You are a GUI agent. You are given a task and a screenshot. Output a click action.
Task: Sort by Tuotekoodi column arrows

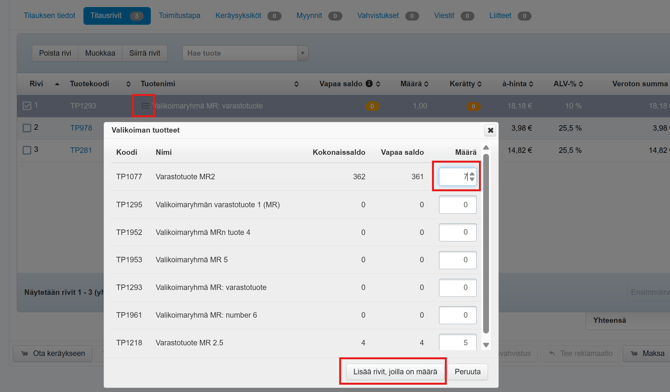pyautogui.click(x=128, y=84)
